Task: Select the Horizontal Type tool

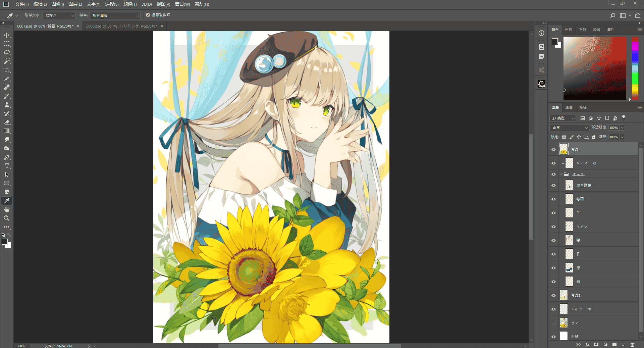Action: (7, 166)
